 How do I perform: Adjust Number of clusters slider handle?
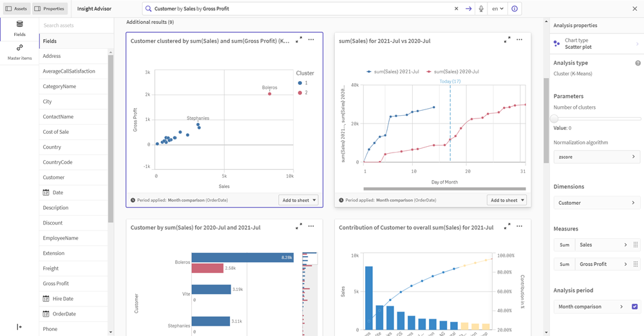[x=554, y=118]
